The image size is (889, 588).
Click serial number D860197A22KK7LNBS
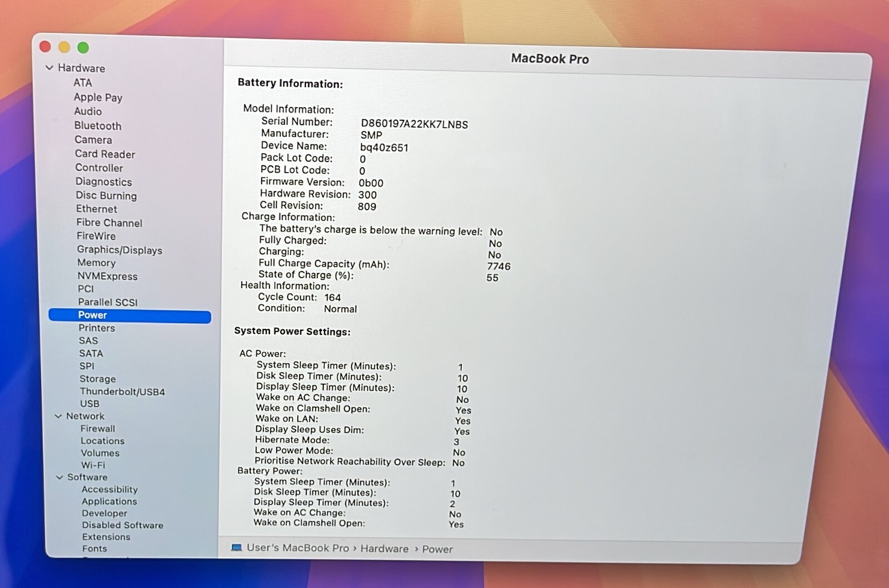point(414,124)
